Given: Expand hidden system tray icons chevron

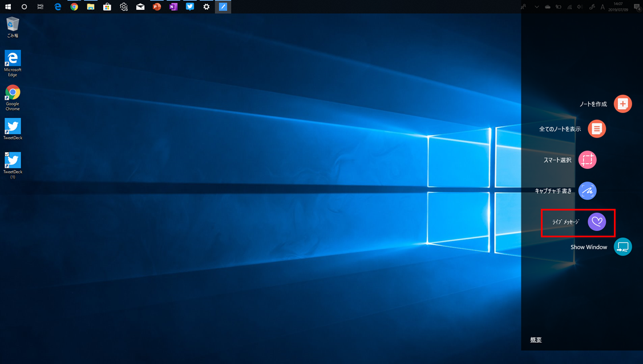Looking at the screenshot, I should tap(536, 6).
